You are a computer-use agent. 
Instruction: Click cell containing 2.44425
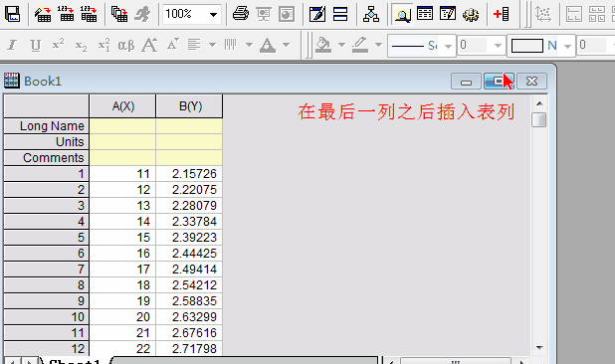click(x=189, y=254)
